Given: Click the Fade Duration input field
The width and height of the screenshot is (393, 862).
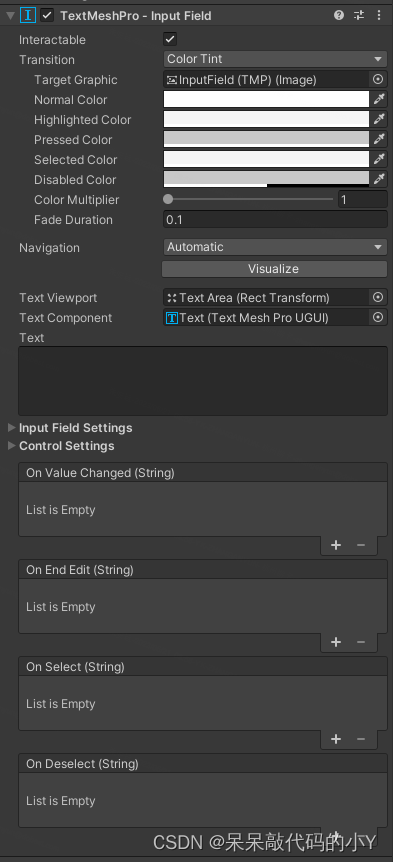Looking at the screenshot, I should click(275, 220).
